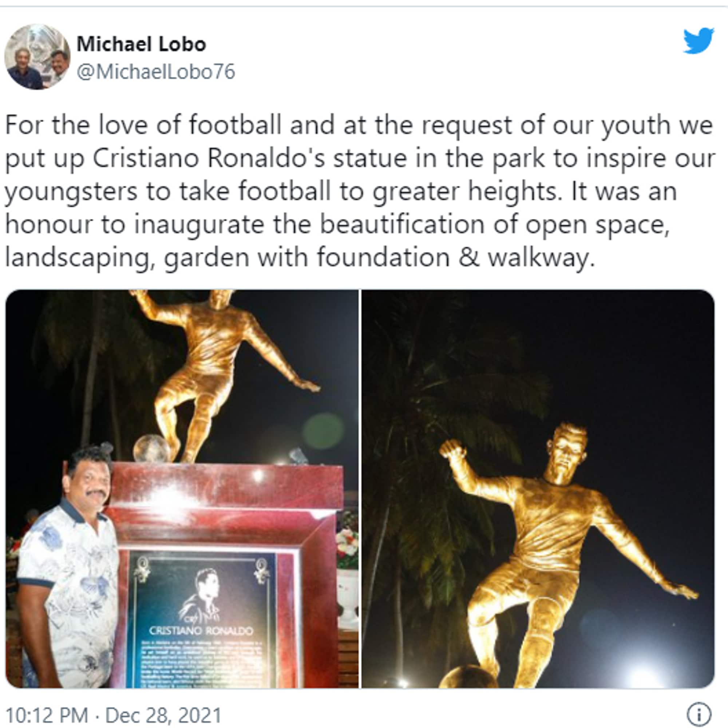
Task: Click the glass ball on red pedestal
Action: [x=151, y=448]
